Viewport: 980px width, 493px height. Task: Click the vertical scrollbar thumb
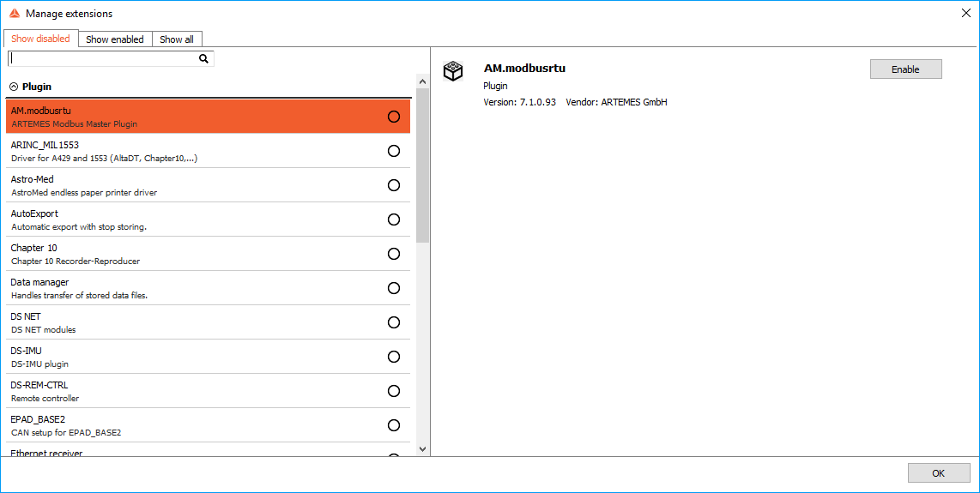[422, 165]
